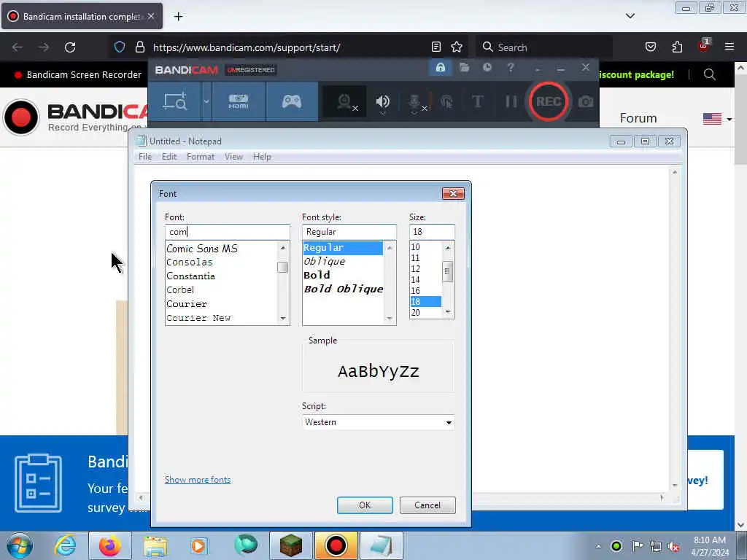
Task: Open Bandicam help question mark icon
Action: pos(510,68)
